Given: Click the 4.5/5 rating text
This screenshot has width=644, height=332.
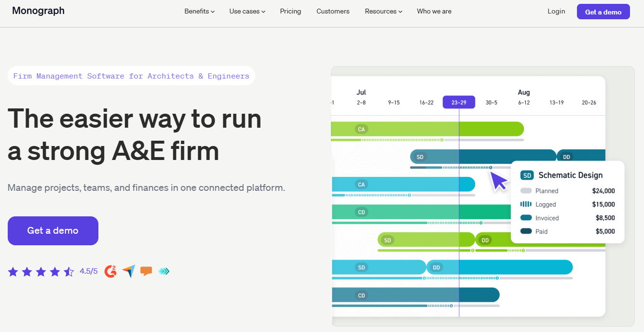Looking at the screenshot, I should click(x=89, y=271).
